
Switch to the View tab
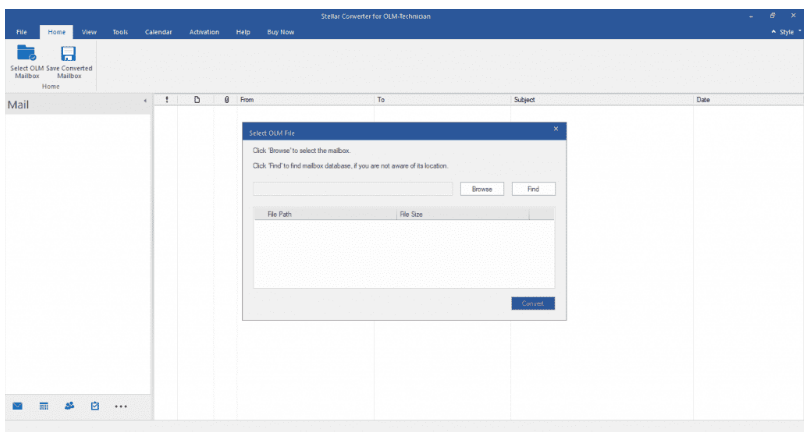coord(89,32)
